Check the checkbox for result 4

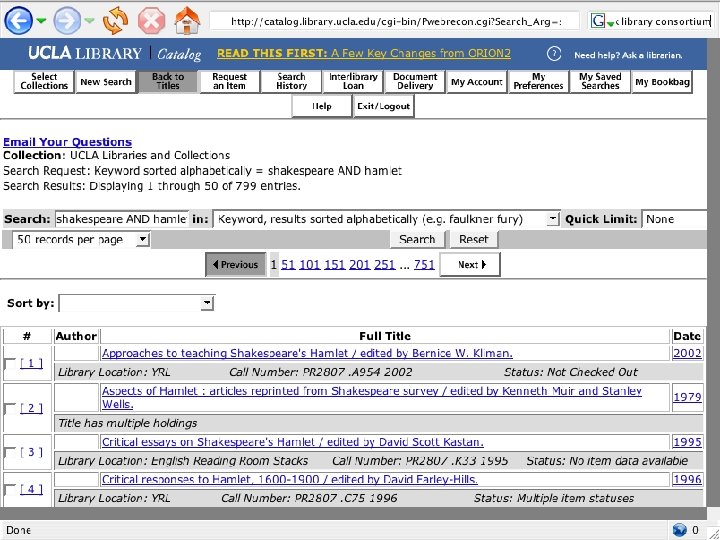pos(9,489)
